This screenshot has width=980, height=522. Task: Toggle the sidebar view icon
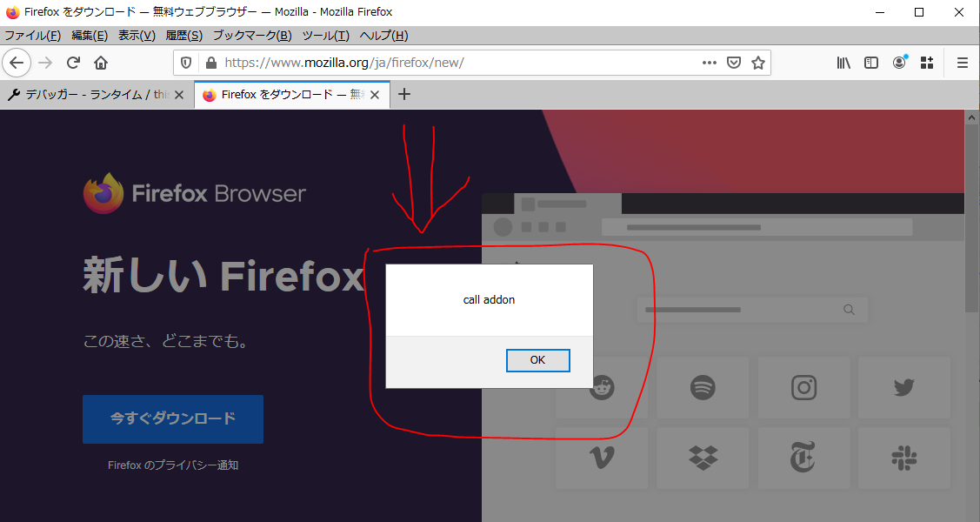[871, 63]
